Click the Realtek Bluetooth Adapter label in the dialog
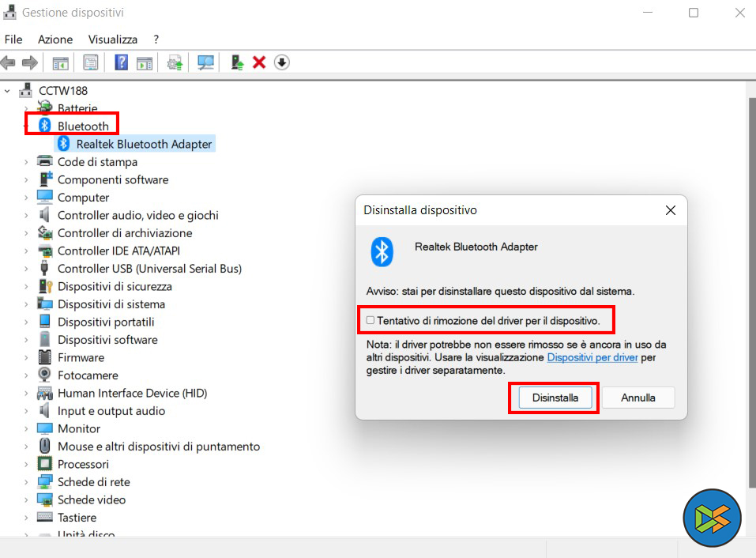Viewport: 756px width, 558px height. point(476,247)
